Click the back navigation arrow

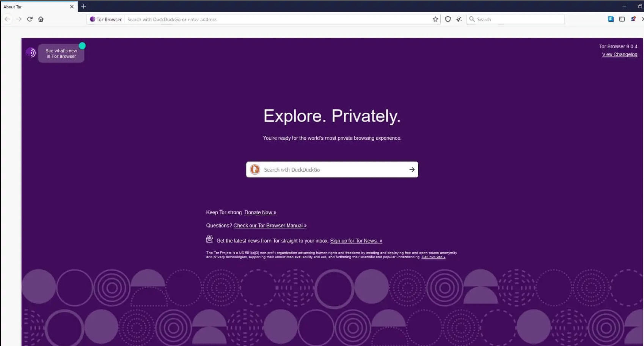coord(7,19)
